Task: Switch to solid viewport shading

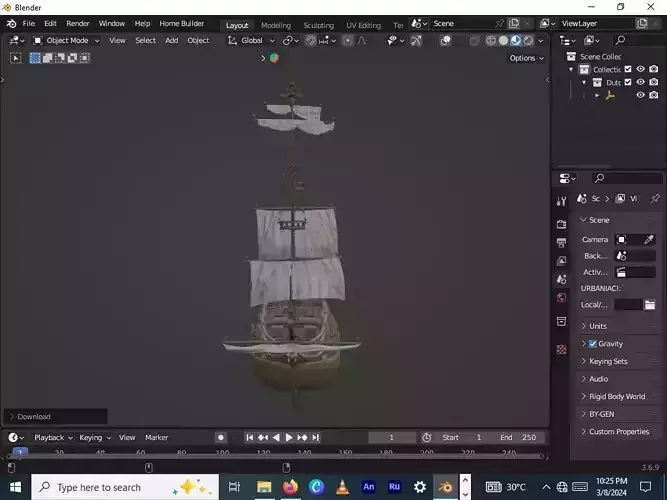Action: (503, 40)
